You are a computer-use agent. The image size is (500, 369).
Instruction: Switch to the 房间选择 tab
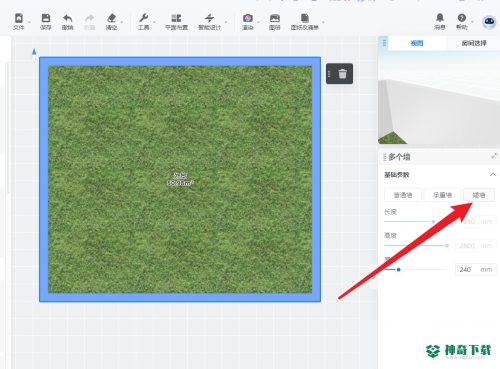[x=474, y=43]
